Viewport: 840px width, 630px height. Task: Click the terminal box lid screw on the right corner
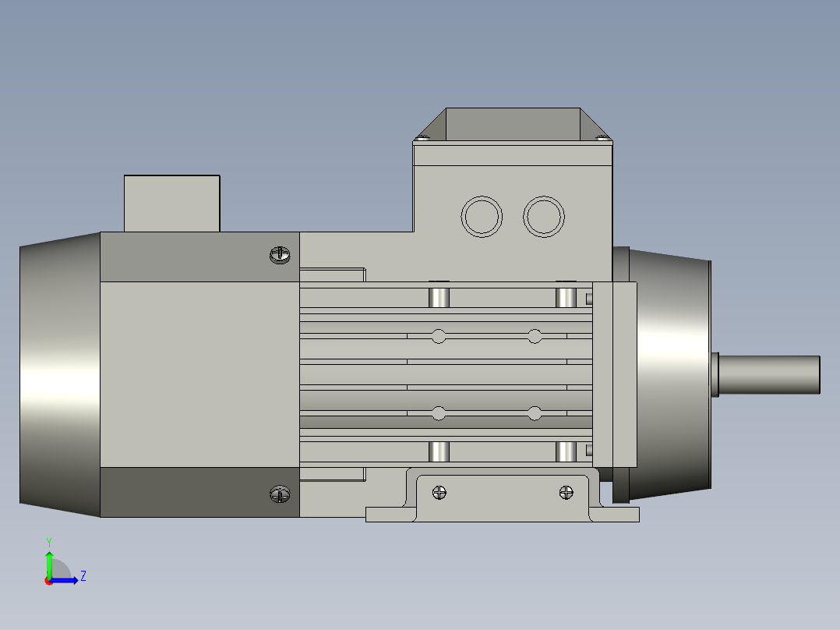coord(602,138)
